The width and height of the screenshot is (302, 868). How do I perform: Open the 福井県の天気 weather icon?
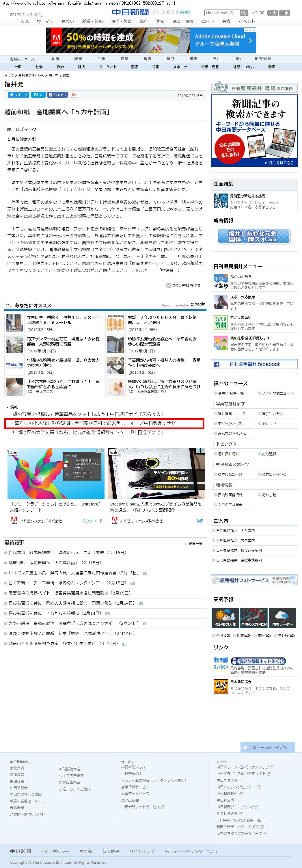point(225,618)
